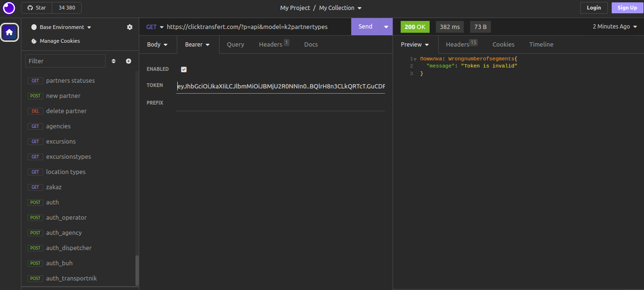Click the Send button
The image size is (644, 290).
(365, 27)
